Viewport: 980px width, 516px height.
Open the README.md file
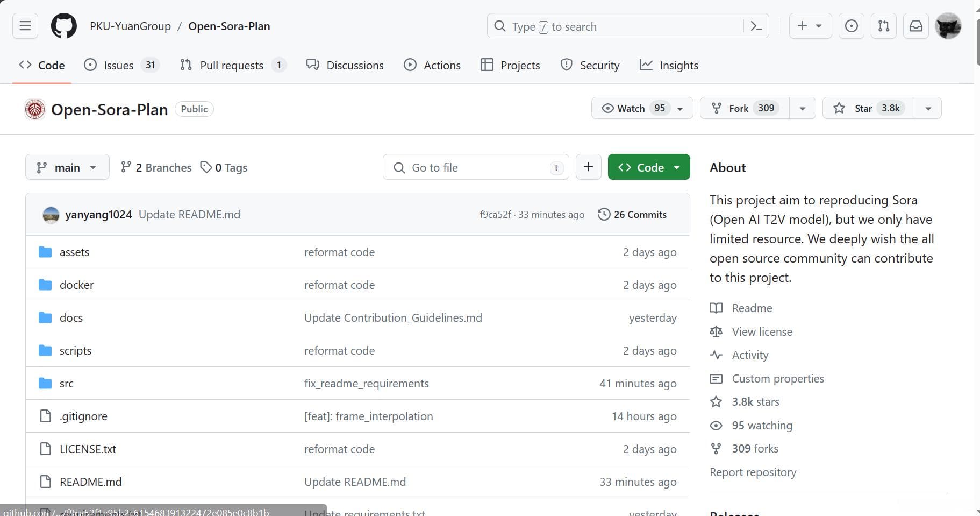[90, 482]
